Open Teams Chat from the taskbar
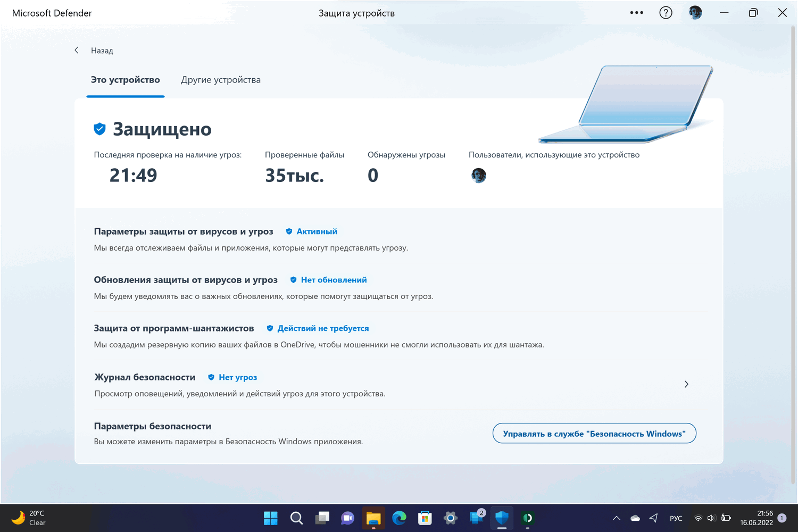798x532 pixels. click(347, 518)
